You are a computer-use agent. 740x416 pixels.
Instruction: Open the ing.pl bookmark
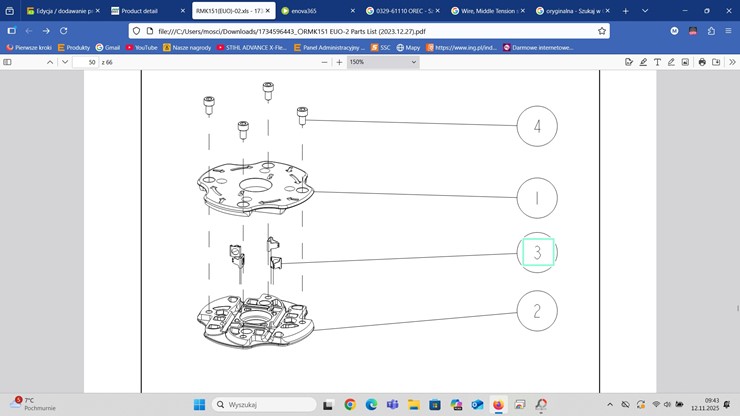tap(462, 47)
